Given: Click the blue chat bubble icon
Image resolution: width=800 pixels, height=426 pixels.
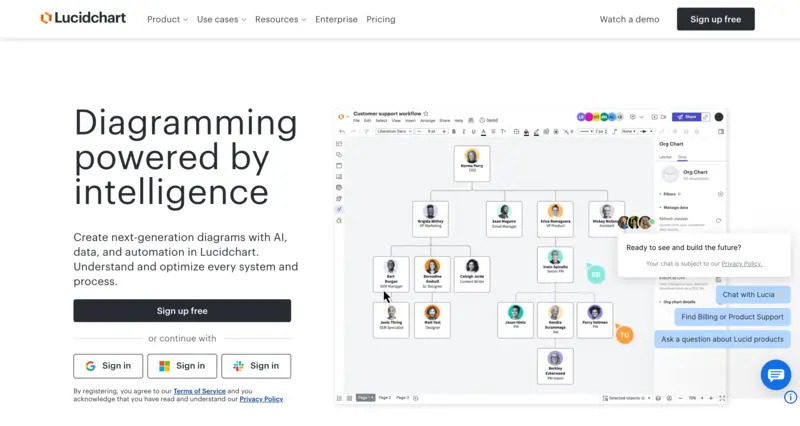Looking at the screenshot, I should click(776, 375).
